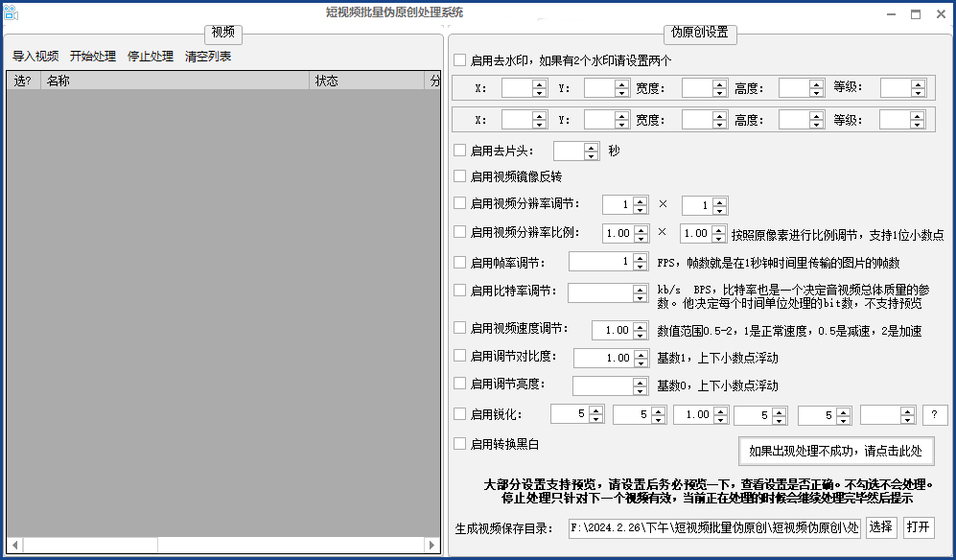The height and width of the screenshot is (560, 956).
Task: Click the horizontal scrollbar thumb of video list
Action: [x=90, y=545]
